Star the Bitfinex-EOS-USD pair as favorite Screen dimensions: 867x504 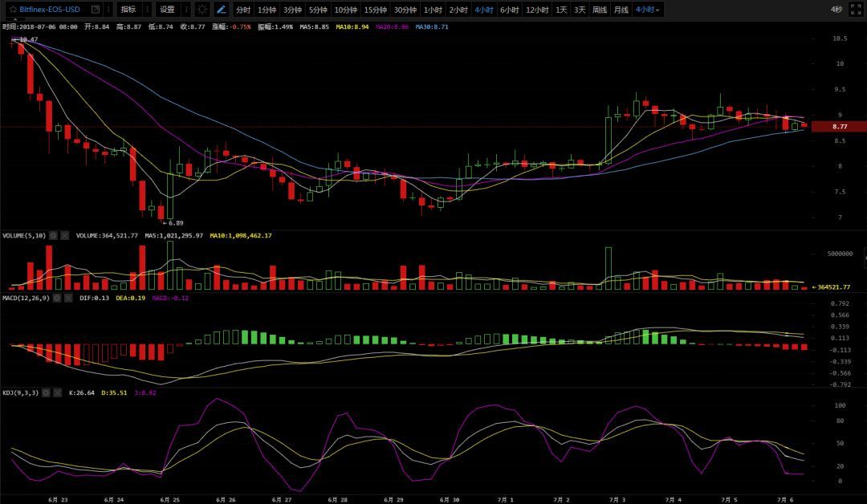click(x=12, y=10)
